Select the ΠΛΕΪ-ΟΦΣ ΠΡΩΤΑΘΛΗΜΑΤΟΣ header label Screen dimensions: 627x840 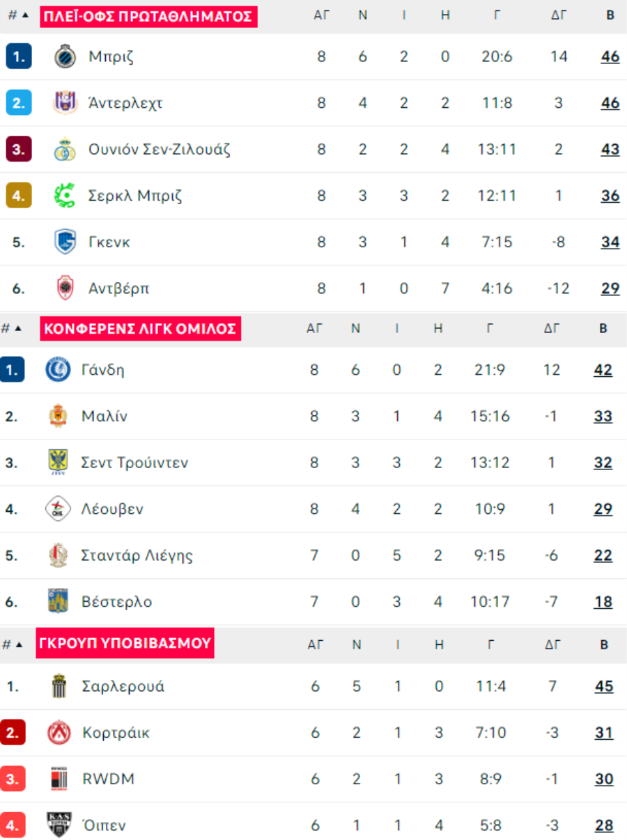[148, 16]
